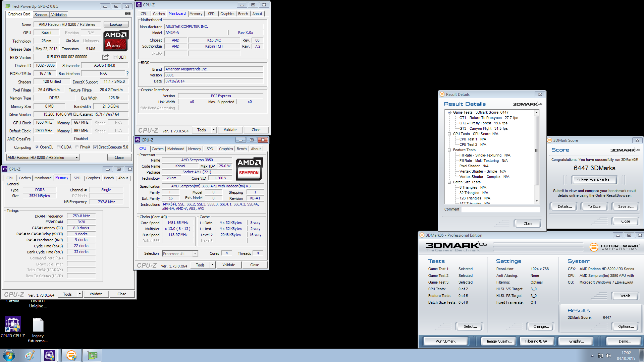The width and height of the screenshot is (644, 362).
Task: Click the network tray icon
Action: (600, 356)
